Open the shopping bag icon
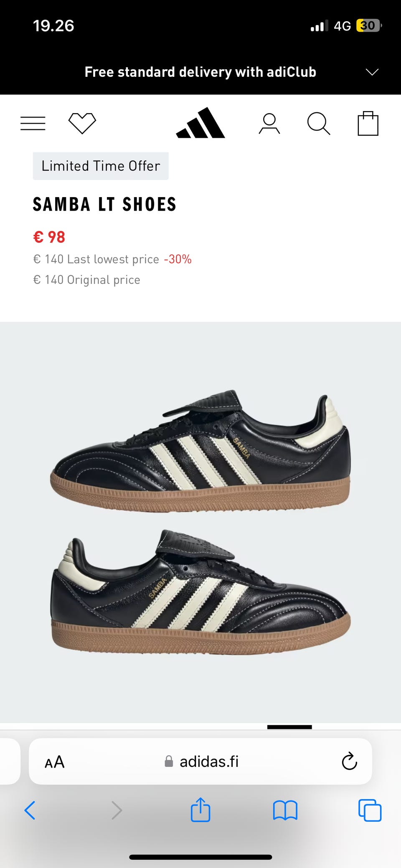This screenshot has height=868, width=401. 368,123
